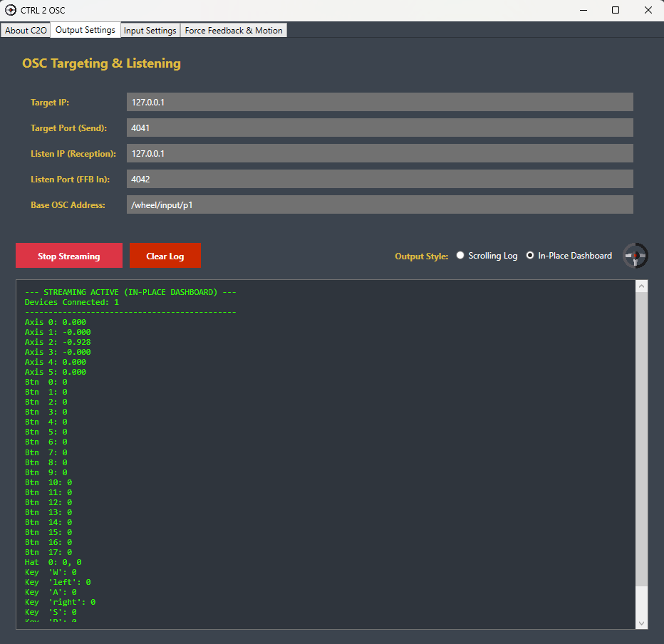
Task: Focus the Target IP input field
Action: click(x=379, y=102)
